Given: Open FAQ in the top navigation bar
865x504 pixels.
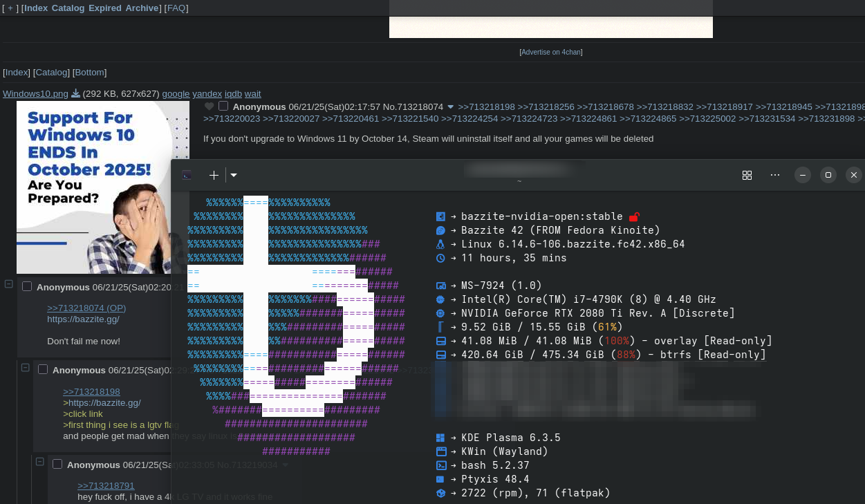Looking at the screenshot, I should pos(176,8).
